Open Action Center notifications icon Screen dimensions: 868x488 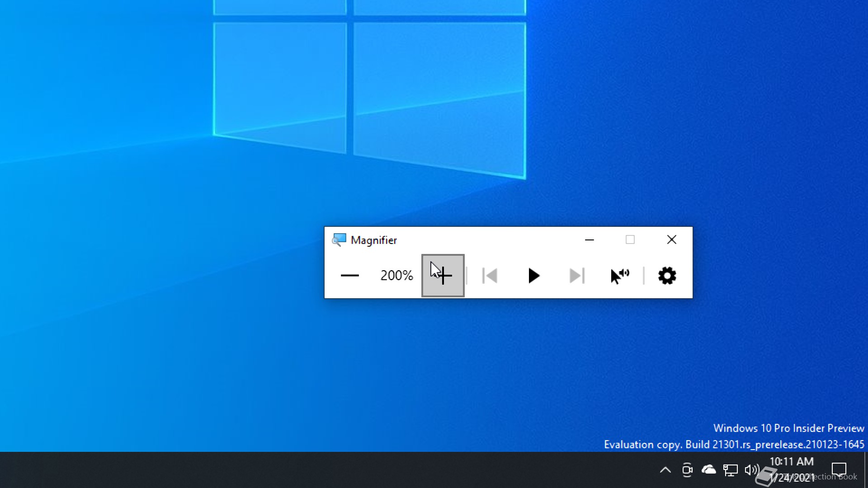coord(839,470)
